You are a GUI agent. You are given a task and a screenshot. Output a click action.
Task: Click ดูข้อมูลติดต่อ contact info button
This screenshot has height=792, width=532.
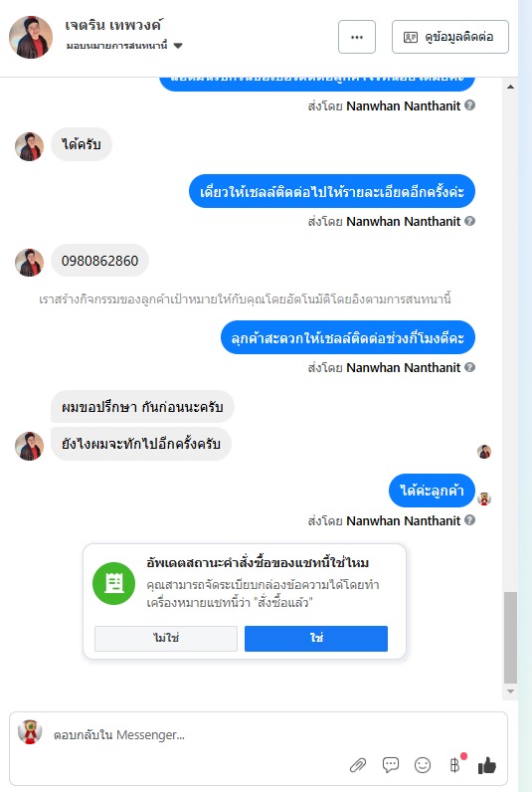pyautogui.click(x=450, y=37)
